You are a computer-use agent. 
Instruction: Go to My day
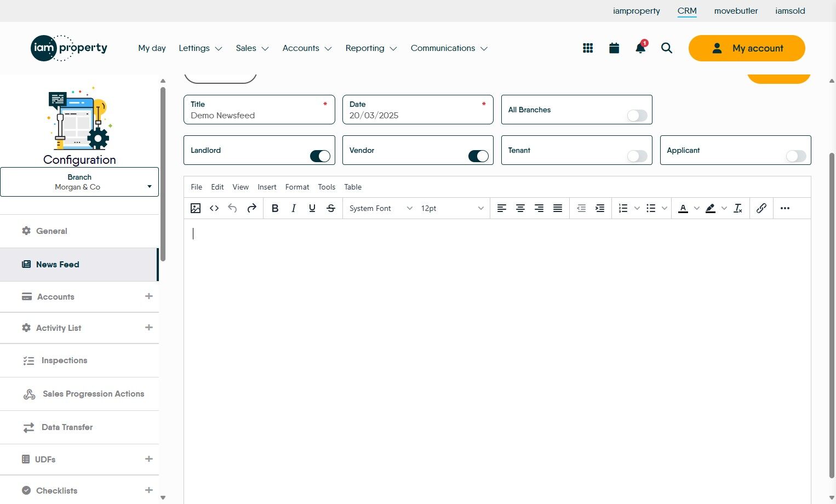tap(152, 48)
